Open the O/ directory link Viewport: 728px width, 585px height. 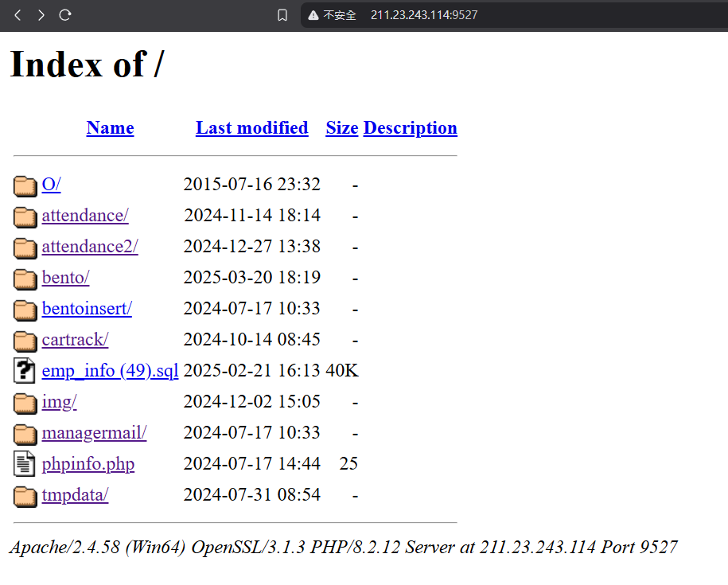[x=51, y=185]
